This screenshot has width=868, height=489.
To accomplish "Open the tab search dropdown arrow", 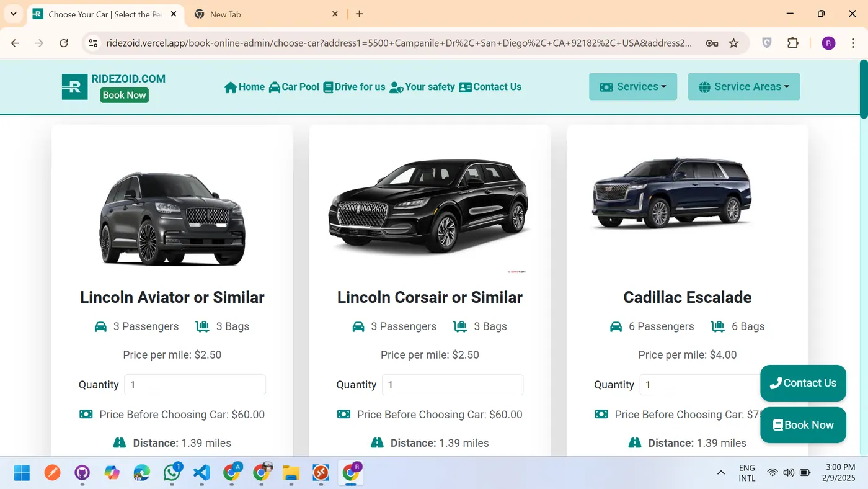I will [x=13, y=14].
